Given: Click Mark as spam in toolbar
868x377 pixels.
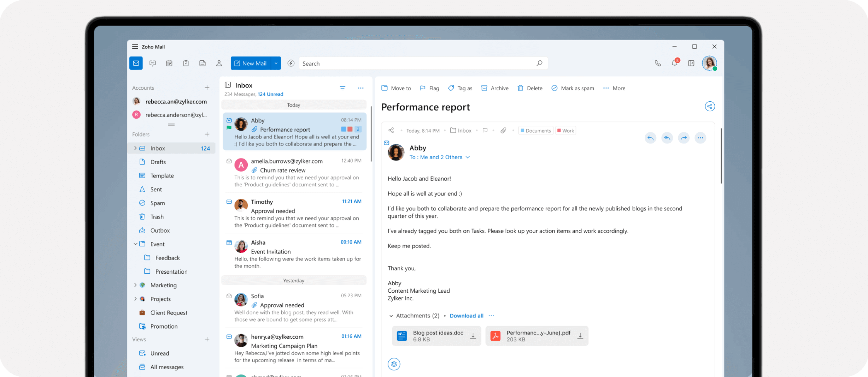Looking at the screenshot, I should coord(573,88).
